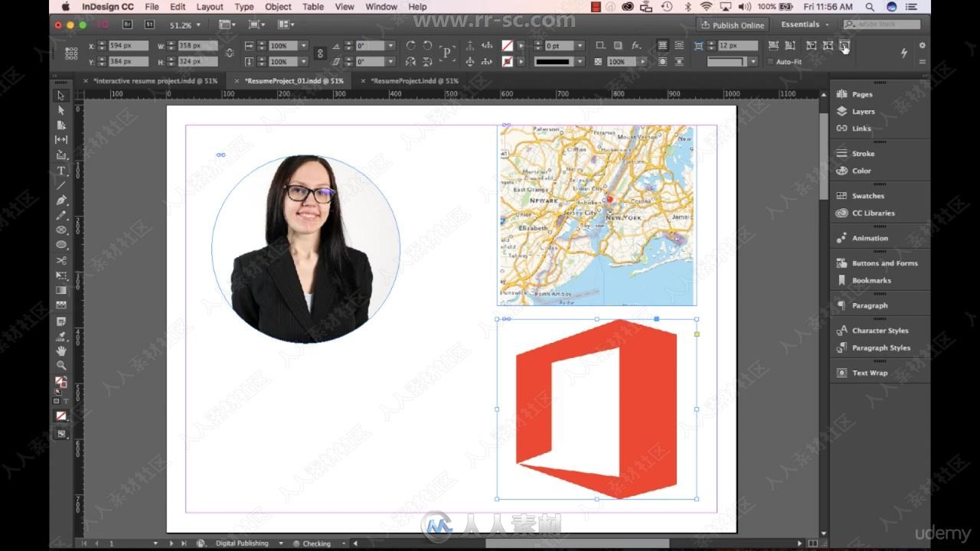Toggle the fill and stroke box in Tools panel
Viewport: 980px width, 551px height.
(x=60, y=382)
